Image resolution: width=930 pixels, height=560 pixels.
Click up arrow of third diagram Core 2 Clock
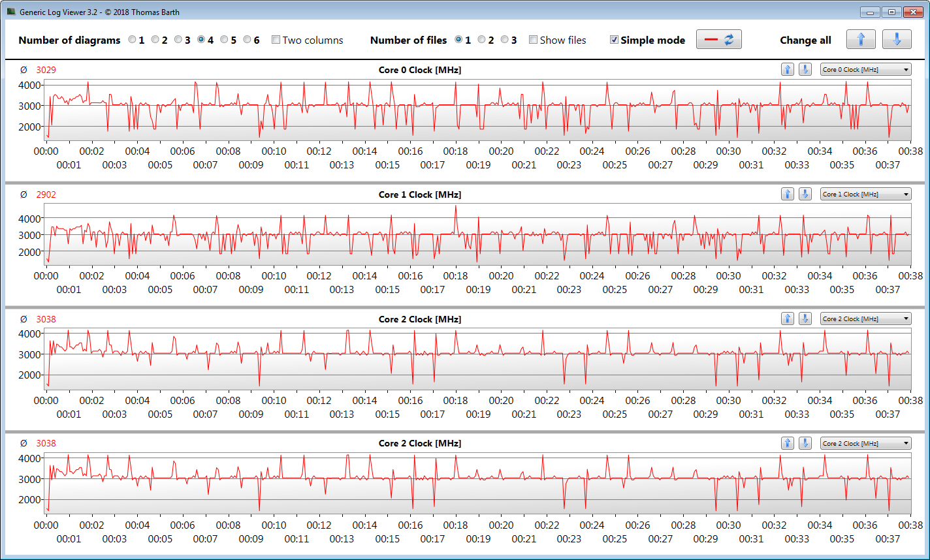(x=788, y=319)
